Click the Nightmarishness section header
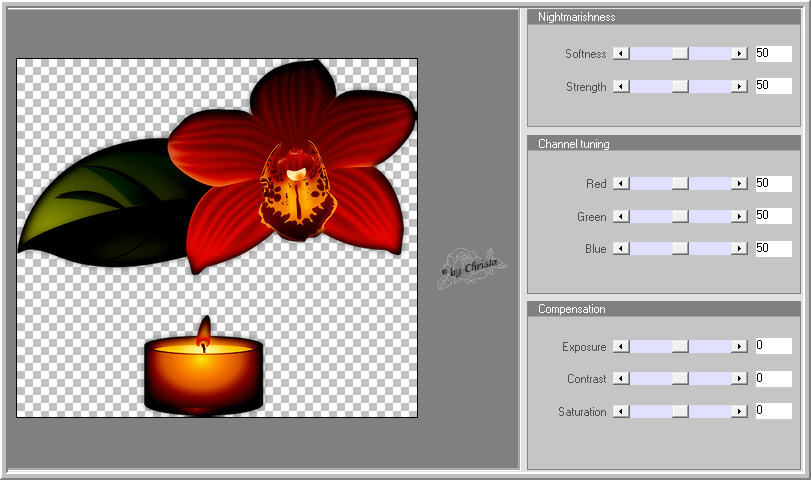 pos(664,17)
